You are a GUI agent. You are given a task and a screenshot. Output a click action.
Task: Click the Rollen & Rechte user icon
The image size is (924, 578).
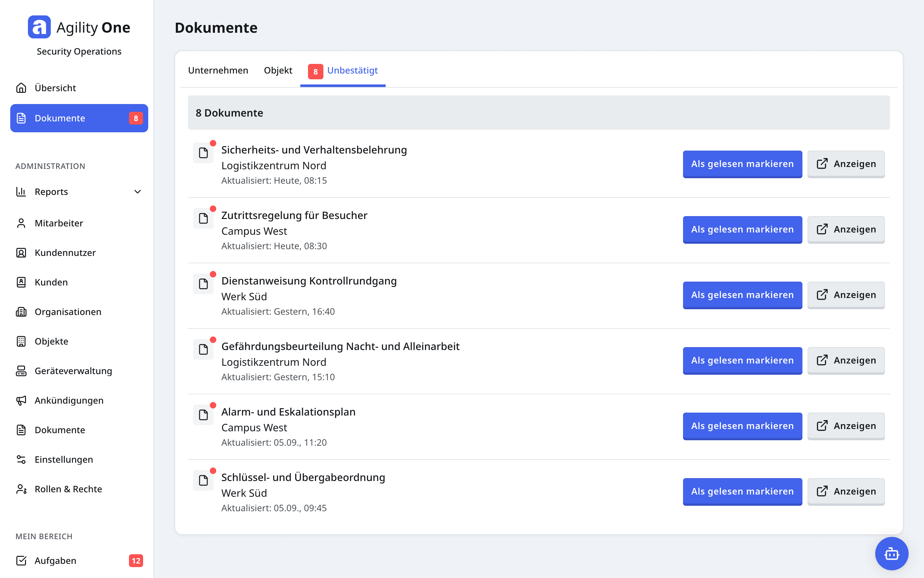pos(21,489)
